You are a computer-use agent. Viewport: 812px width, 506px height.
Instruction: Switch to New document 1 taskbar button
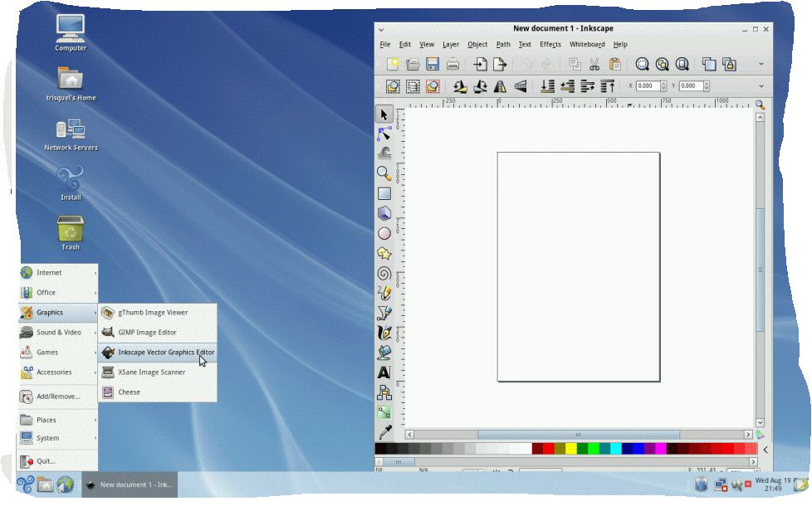(130, 484)
